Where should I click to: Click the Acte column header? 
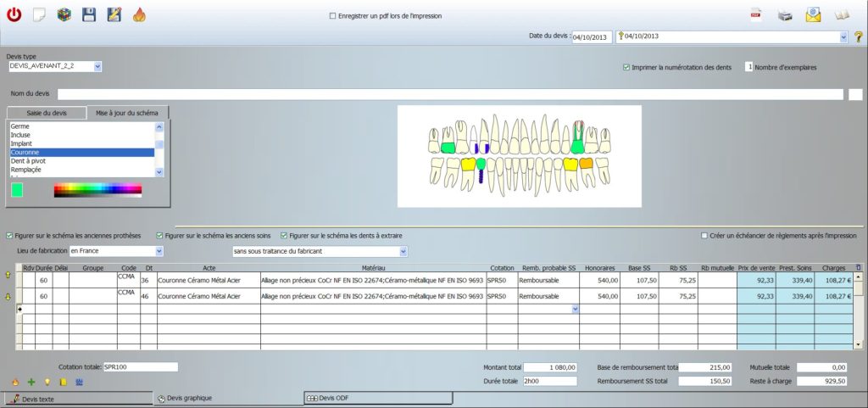click(209, 268)
